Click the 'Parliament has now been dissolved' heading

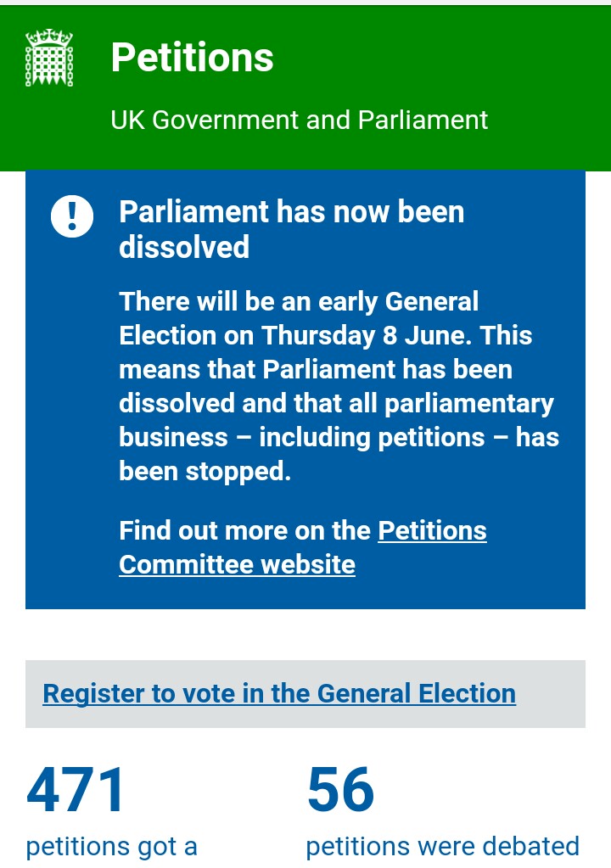click(292, 229)
